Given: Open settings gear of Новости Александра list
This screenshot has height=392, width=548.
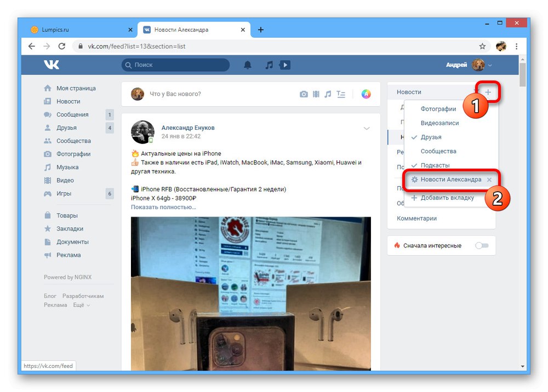Looking at the screenshot, I should click(415, 180).
